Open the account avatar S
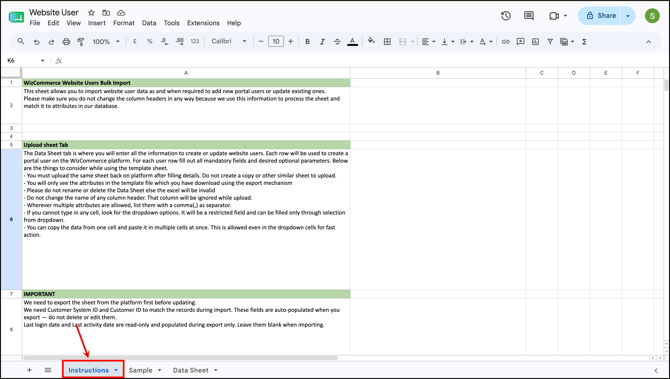The width and height of the screenshot is (670, 379). tap(652, 16)
